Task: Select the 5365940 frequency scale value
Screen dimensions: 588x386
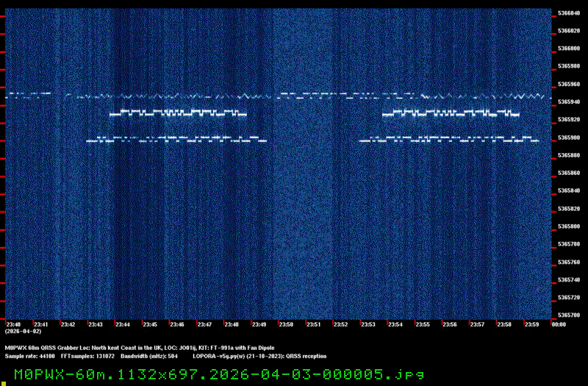Action: [569, 101]
